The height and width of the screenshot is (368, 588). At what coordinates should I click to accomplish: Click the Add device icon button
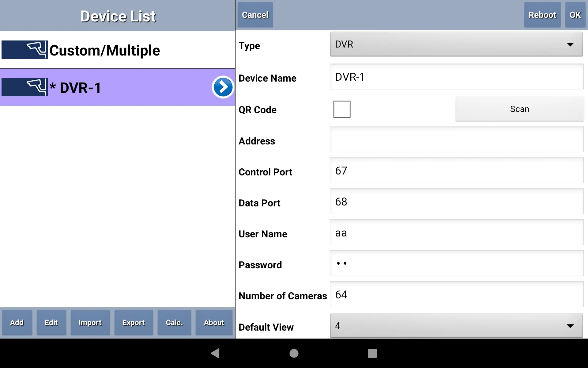[x=17, y=322]
